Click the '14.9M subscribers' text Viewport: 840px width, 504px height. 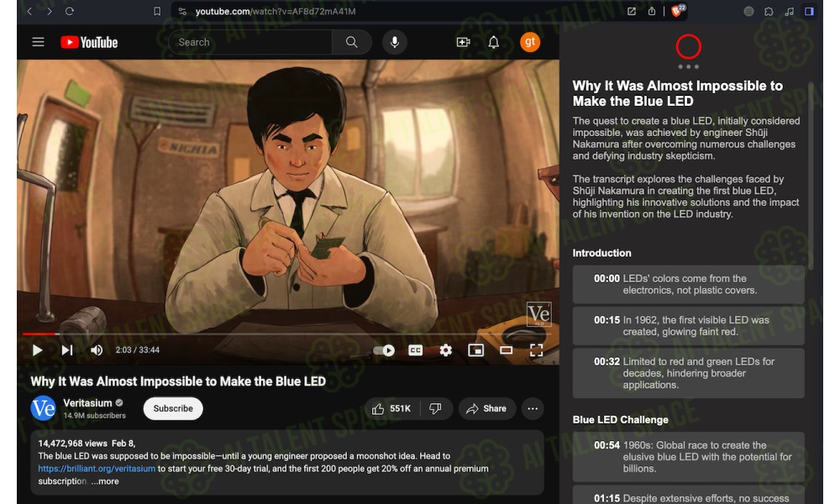coord(94,416)
